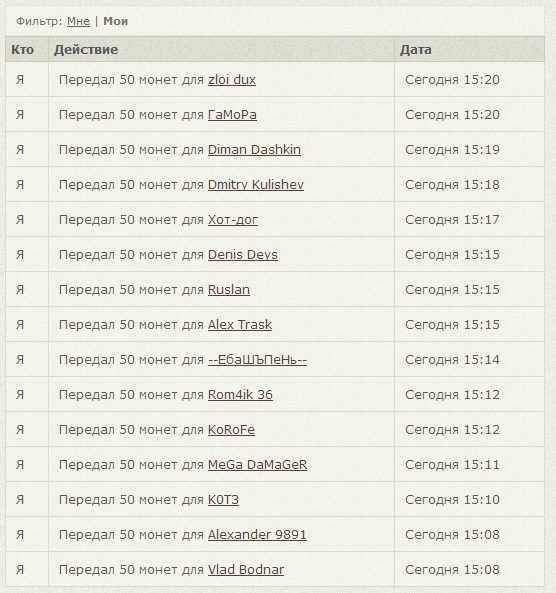Open zloi dux profile link
The height and width of the screenshot is (593, 556).
pos(232,80)
